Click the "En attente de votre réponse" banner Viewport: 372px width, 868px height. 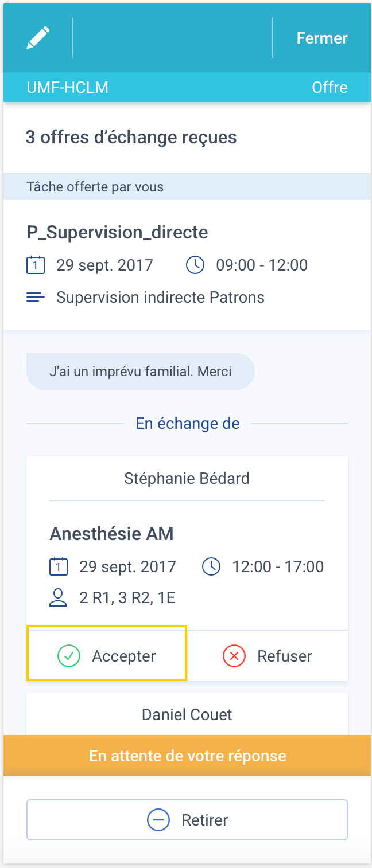[x=187, y=756]
